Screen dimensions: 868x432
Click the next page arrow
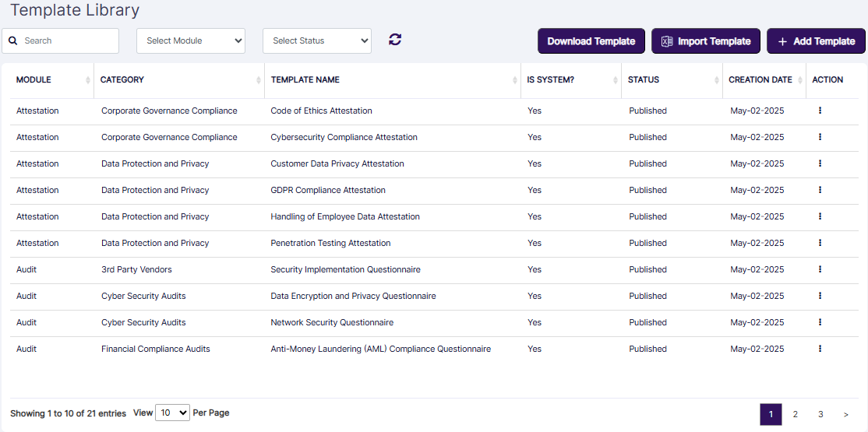pos(846,415)
